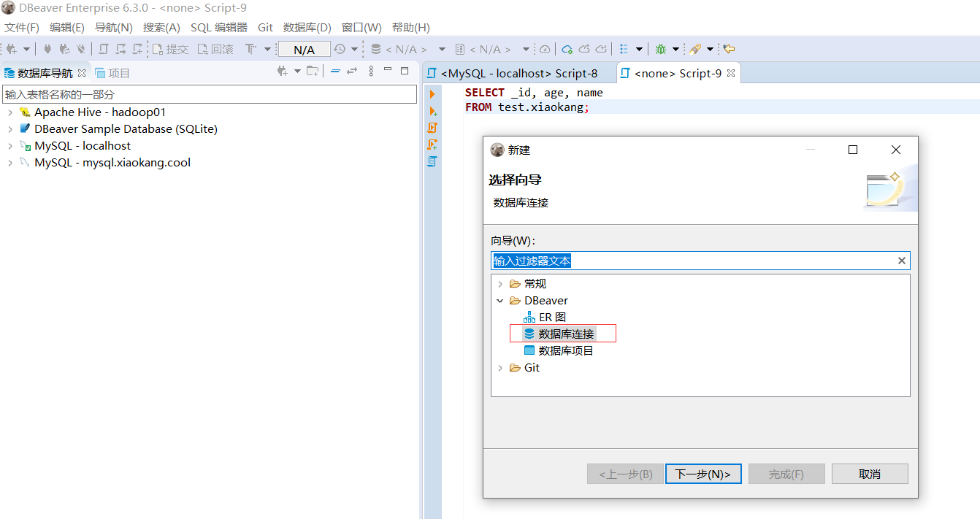Switch to <MySQL - localhost> Script-8 tab
980x519 pixels.
pyautogui.click(x=518, y=73)
